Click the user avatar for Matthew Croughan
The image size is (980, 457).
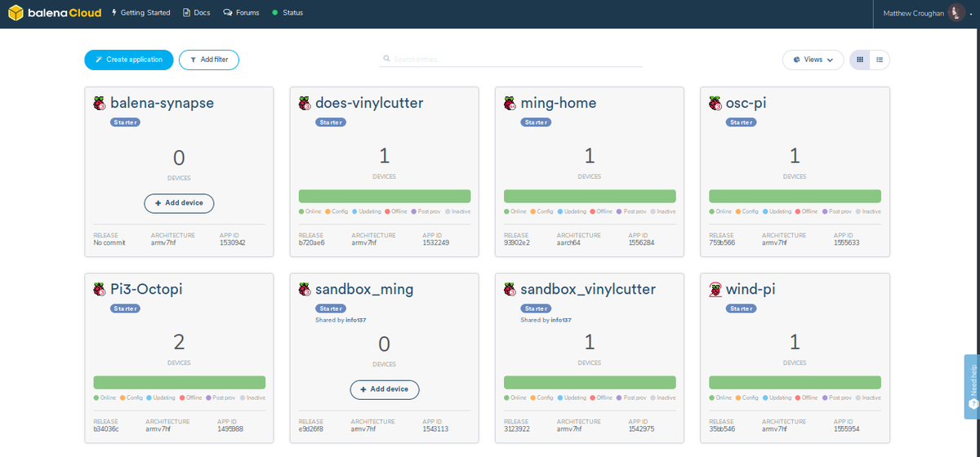956,13
